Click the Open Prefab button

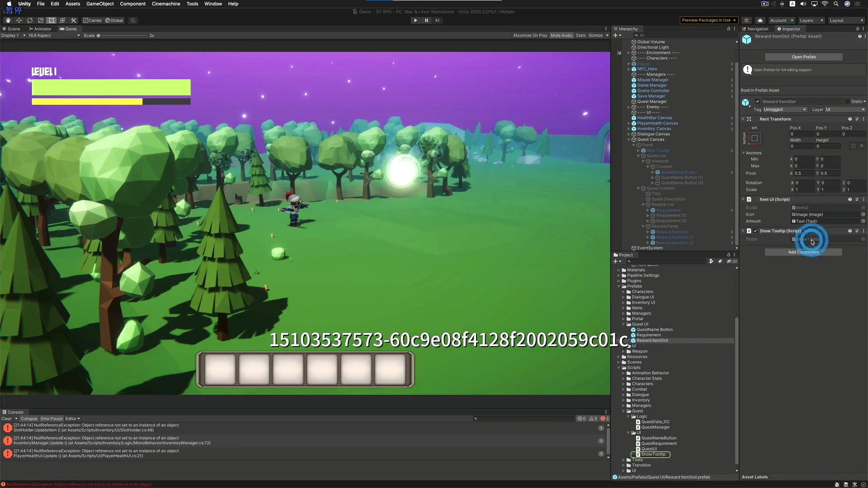803,57
